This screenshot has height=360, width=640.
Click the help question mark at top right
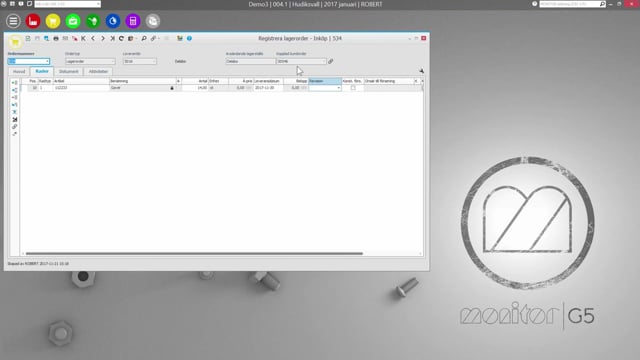tap(535, 4)
